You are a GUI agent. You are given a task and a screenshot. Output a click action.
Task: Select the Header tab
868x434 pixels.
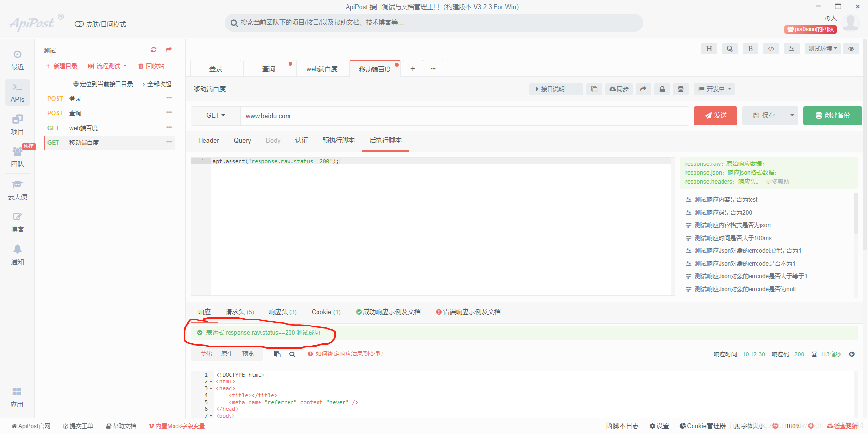[x=208, y=141]
